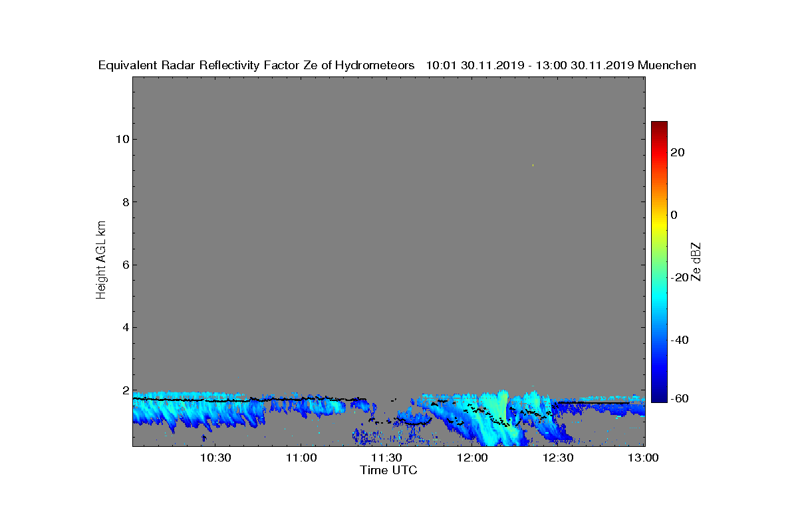
Task: Click the 11:00 time tick label
Action: coord(301,458)
